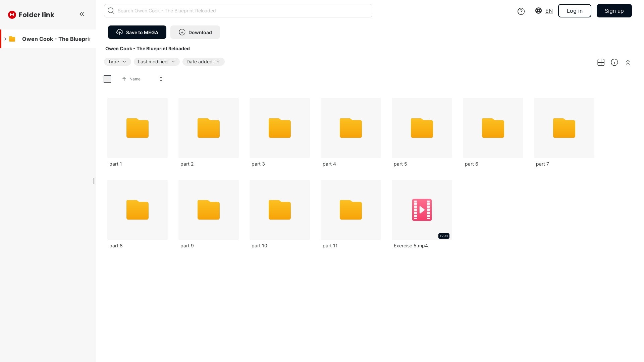The height and width of the screenshot is (362, 644).
Task: Open the Exercise 5.mp4 video file
Action: pos(422,210)
